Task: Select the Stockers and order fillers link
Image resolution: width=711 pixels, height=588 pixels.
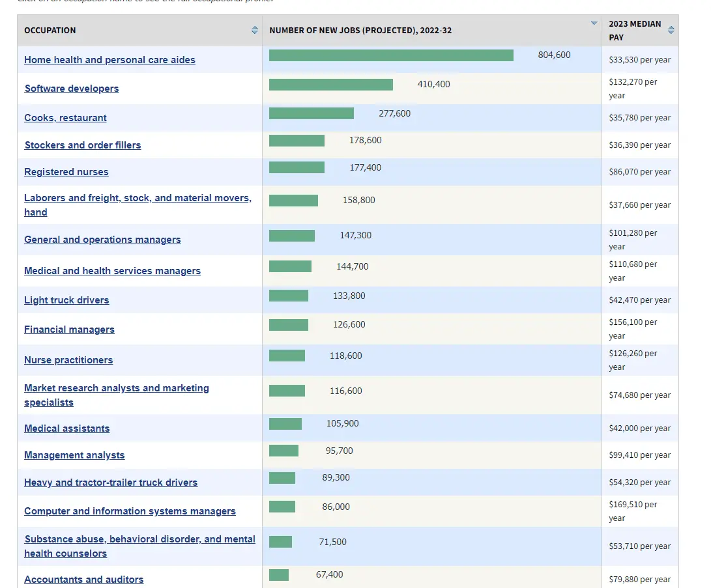Action: pos(83,145)
